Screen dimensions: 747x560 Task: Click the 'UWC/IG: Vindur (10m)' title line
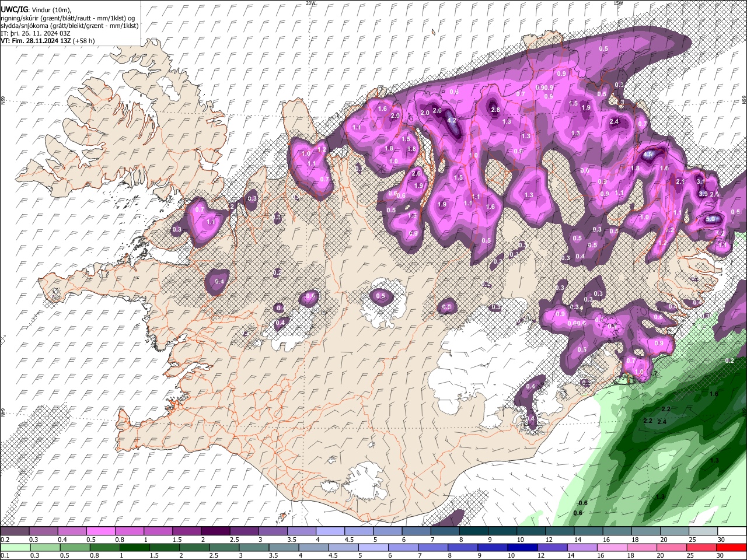coord(36,9)
